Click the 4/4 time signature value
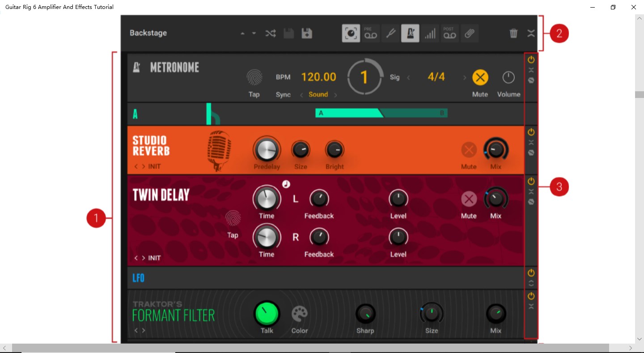The height and width of the screenshot is (353, 644). pyautogui.click(x=436, y=77)
